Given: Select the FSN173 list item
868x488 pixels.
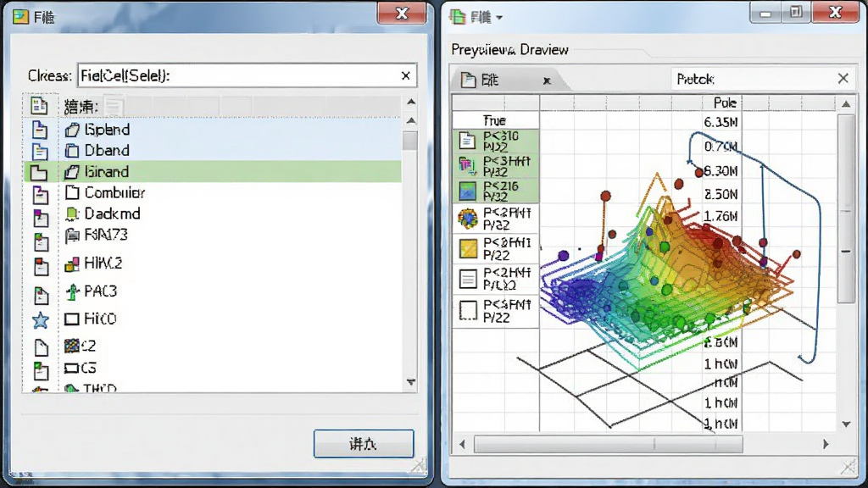Looking at the screenshot, I should (230, 236).
